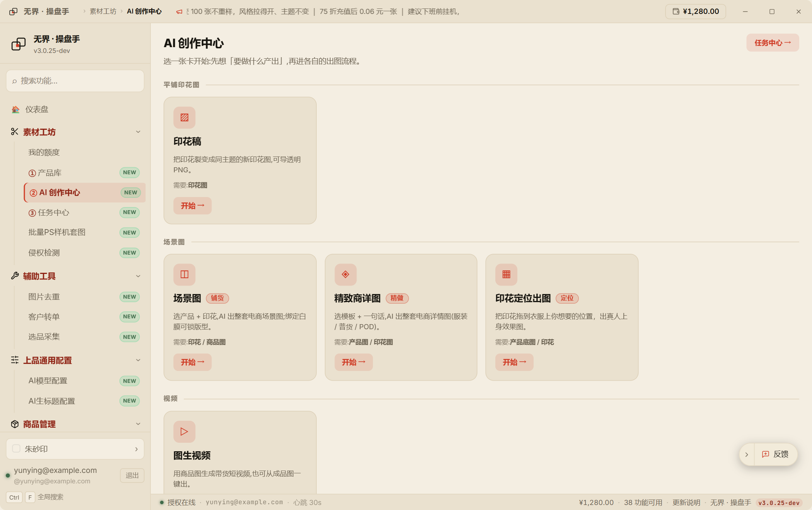Click the 图生视频 play icon
The height and width of the screenshot is (510, 812).
184,432
